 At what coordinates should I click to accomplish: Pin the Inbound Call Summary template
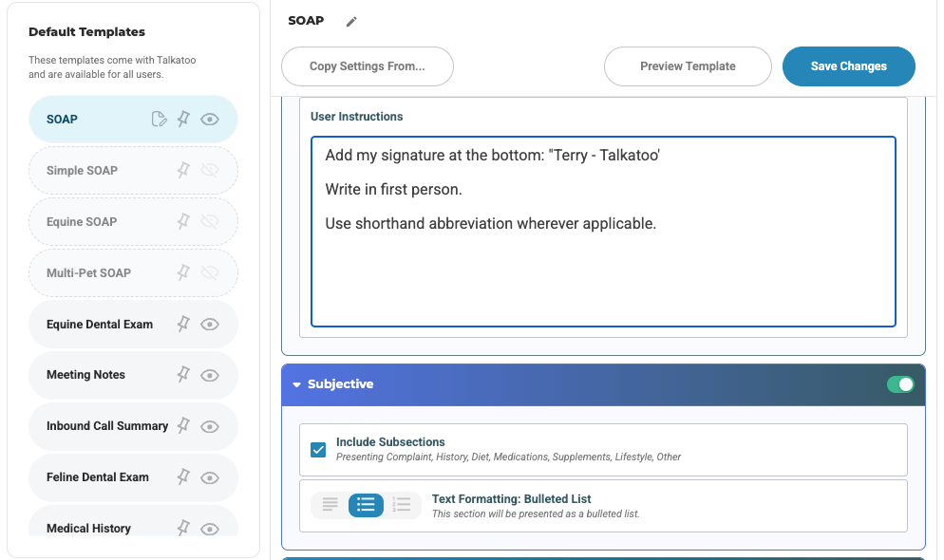tap(183, 426)
